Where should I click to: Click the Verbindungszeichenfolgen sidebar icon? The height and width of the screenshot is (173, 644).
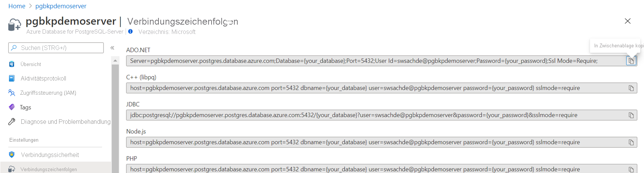pyautogui.click(x=12, y=169)
